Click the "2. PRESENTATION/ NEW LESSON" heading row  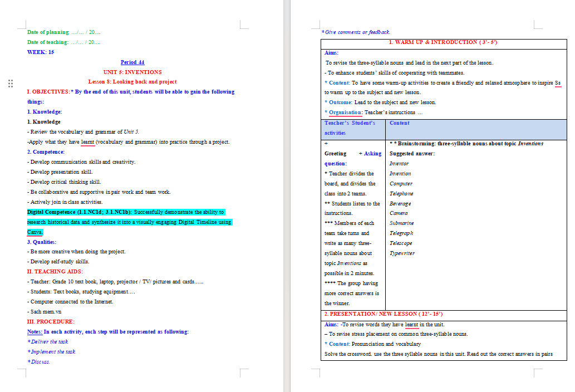(x=444, y=315)
